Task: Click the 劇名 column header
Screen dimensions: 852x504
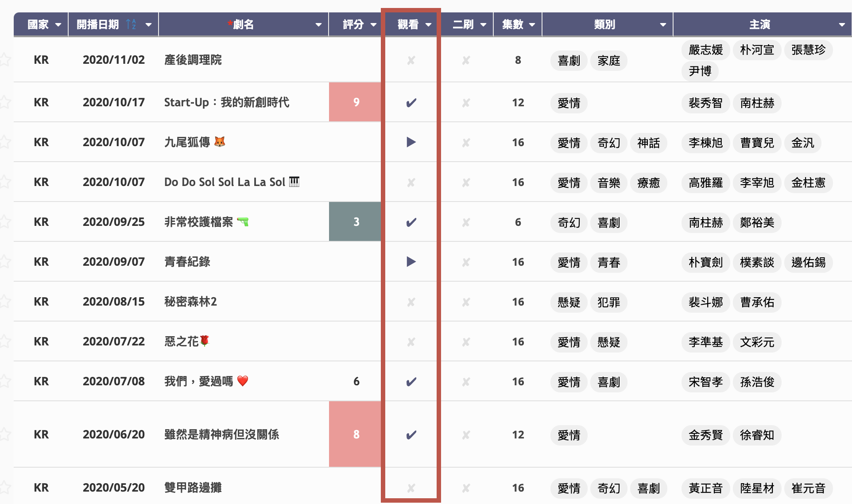Action: point(243,24)
